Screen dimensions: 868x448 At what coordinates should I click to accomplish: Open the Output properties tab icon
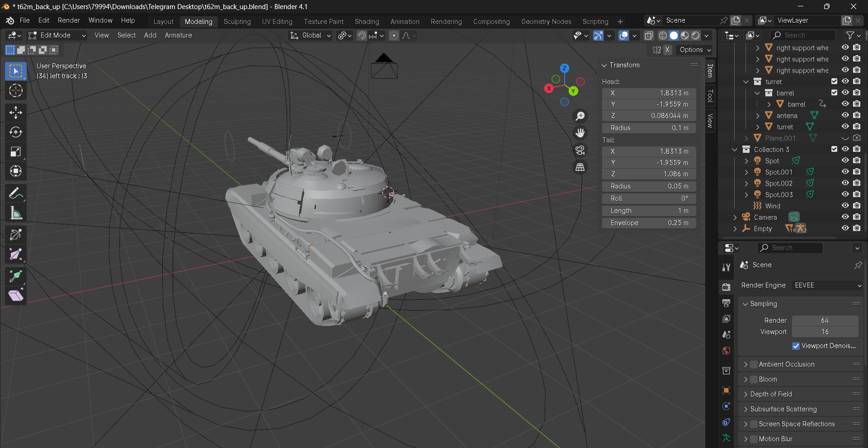pos(726,303)
